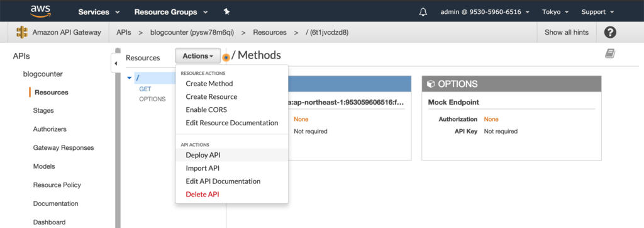Choose Import API from the menu
This screenshot has height=228, width=644.
203,168
